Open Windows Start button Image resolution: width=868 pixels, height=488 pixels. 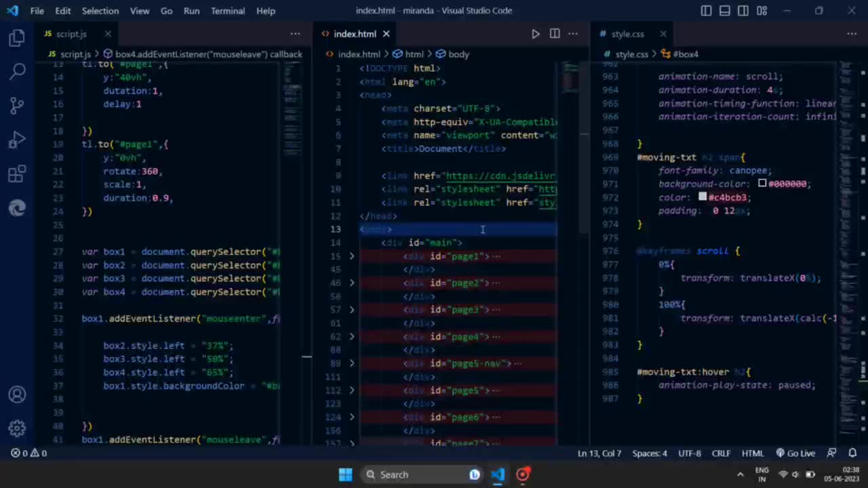tap(345, 474)
